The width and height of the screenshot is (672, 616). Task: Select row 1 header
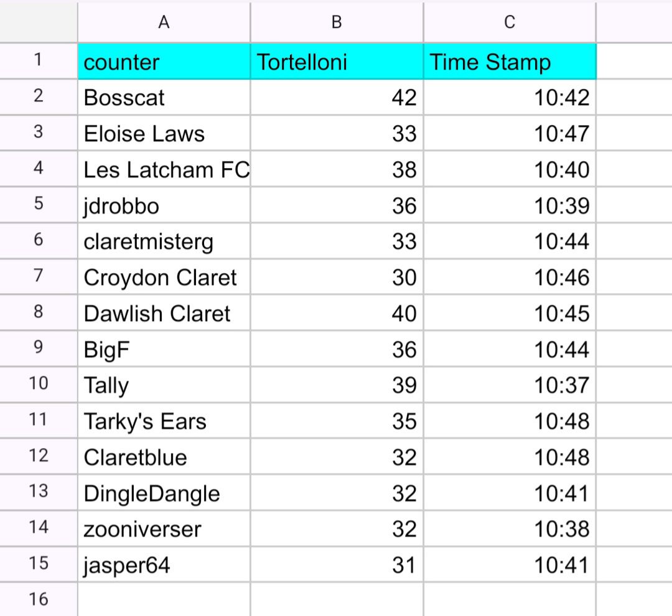[x=39, y=61]
